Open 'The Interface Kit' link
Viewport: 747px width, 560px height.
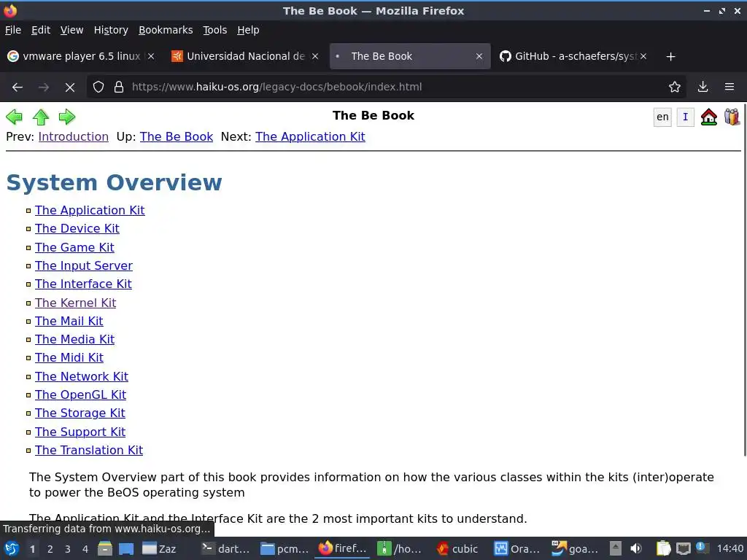point(83,284)
